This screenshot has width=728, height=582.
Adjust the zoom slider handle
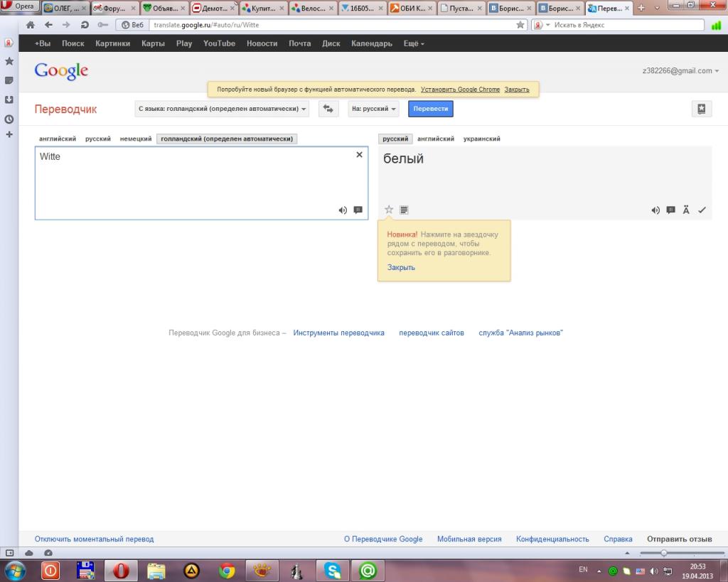coord(664,553)
